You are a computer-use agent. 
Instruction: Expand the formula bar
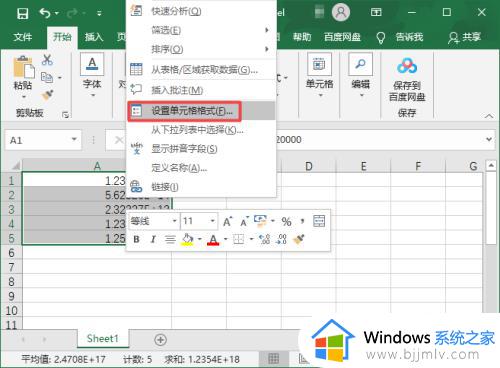tap(489, 139)
